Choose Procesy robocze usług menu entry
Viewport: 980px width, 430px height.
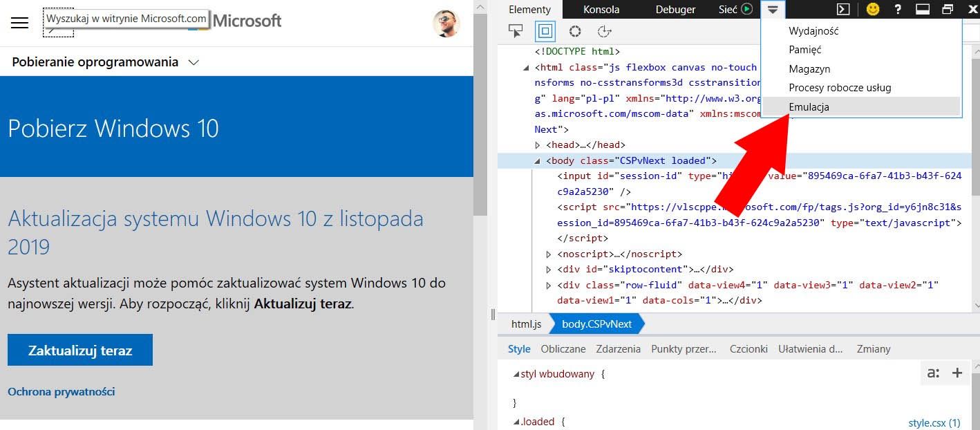coord(861,88)
